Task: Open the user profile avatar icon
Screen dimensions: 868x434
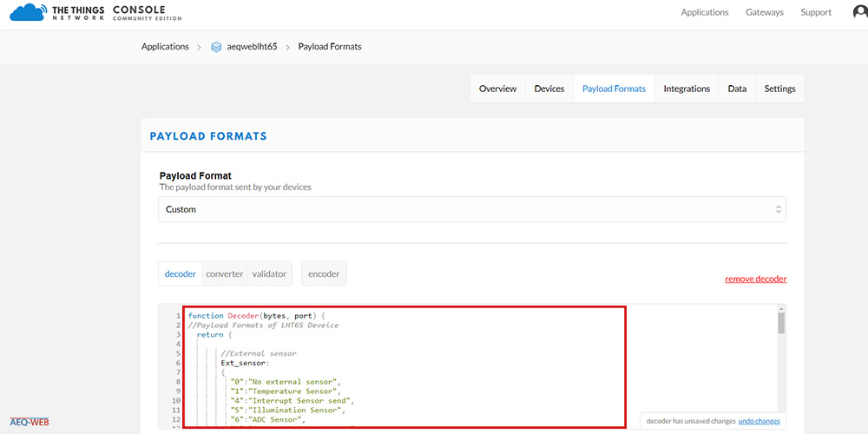Action: 861,12
